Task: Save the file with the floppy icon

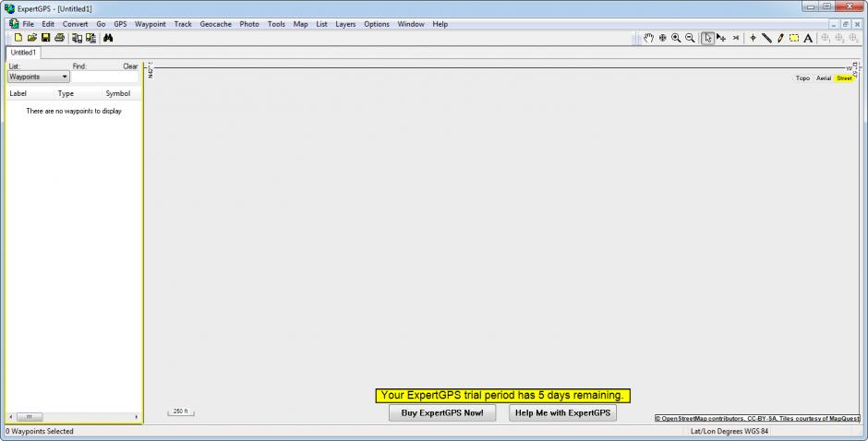Action: tap(46, 38)
